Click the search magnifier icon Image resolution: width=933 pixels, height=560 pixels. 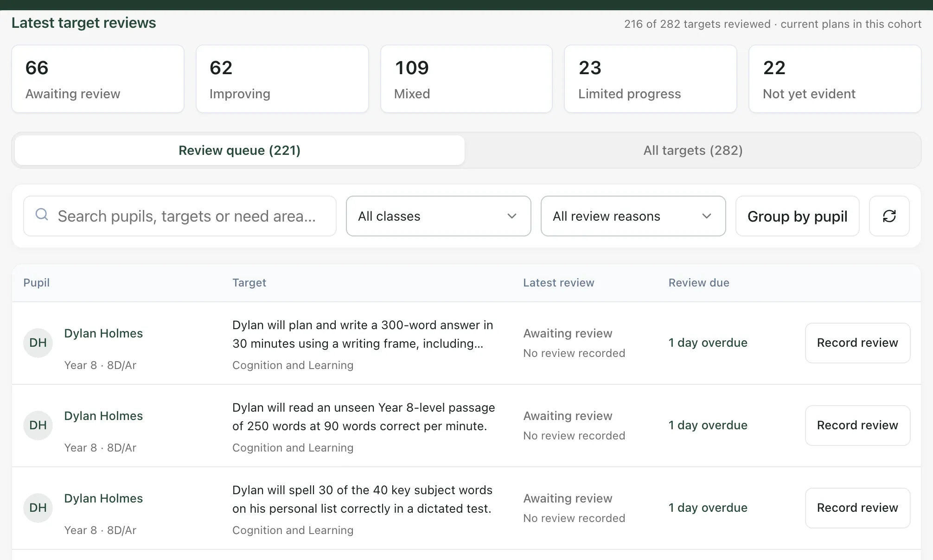[42, 214]
